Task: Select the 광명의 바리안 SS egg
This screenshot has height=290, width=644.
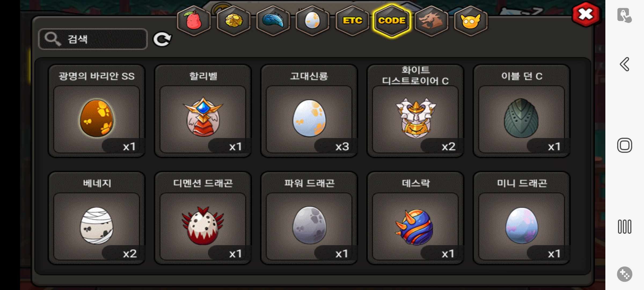Action: click(x=97, y=111)
